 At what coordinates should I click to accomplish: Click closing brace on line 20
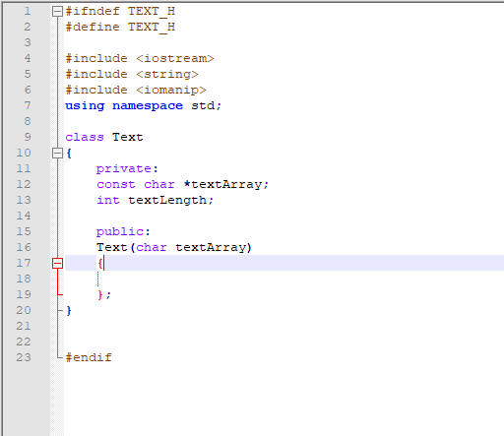[69, 310]
